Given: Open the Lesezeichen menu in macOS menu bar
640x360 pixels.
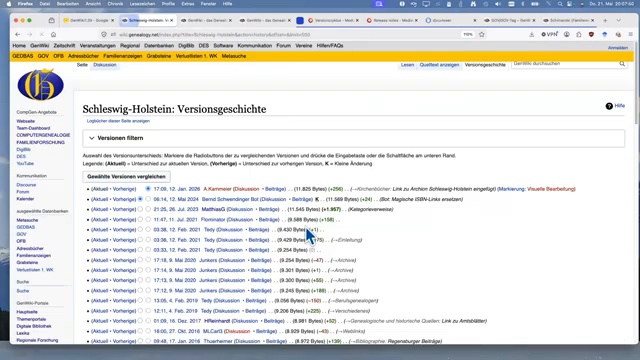Looking at the screenshot, I should coord(142,4).
